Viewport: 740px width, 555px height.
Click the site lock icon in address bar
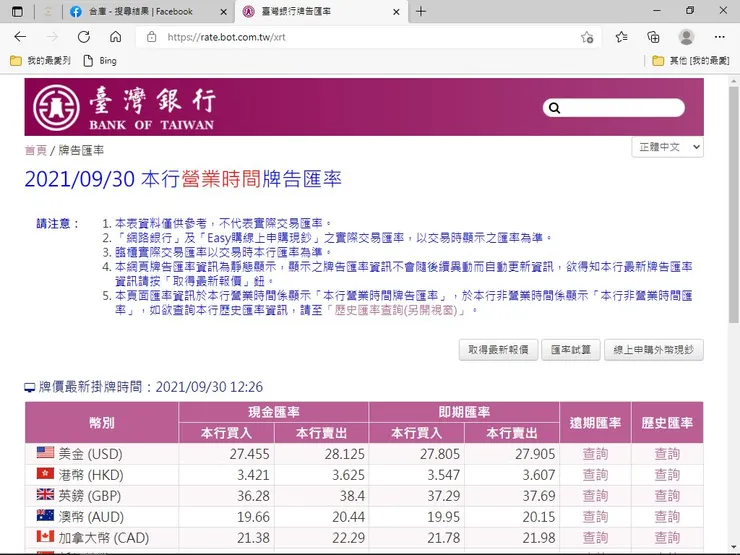[x=151, y=37]
